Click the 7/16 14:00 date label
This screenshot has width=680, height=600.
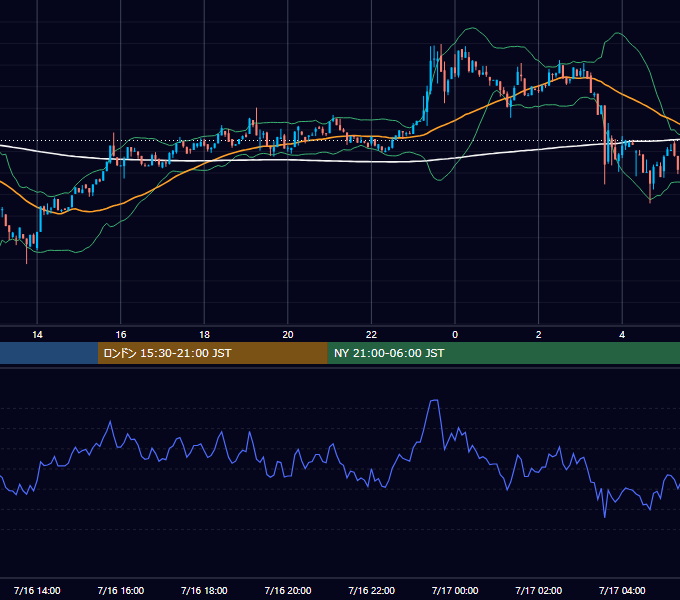point(37,590)
